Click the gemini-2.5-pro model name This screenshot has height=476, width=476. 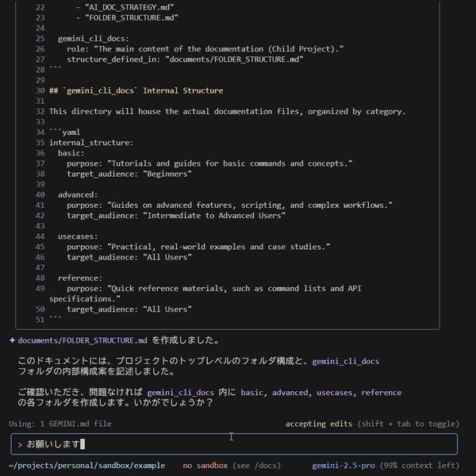(x=344, y=466)
